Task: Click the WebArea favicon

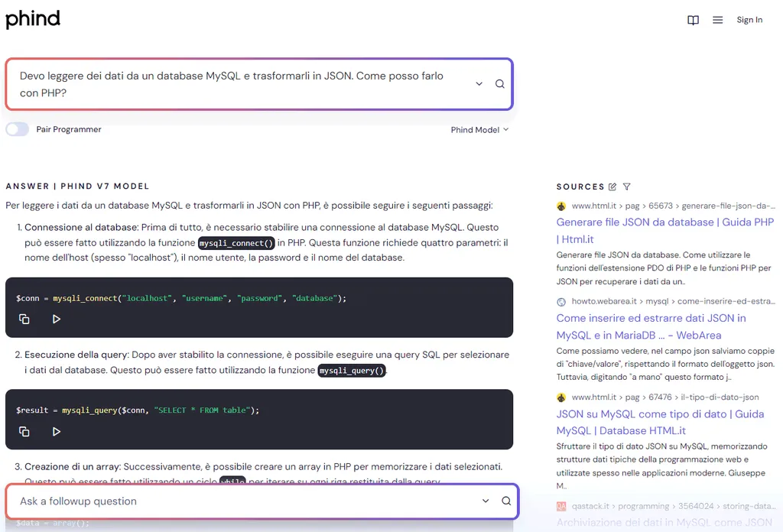Action: 560,302
